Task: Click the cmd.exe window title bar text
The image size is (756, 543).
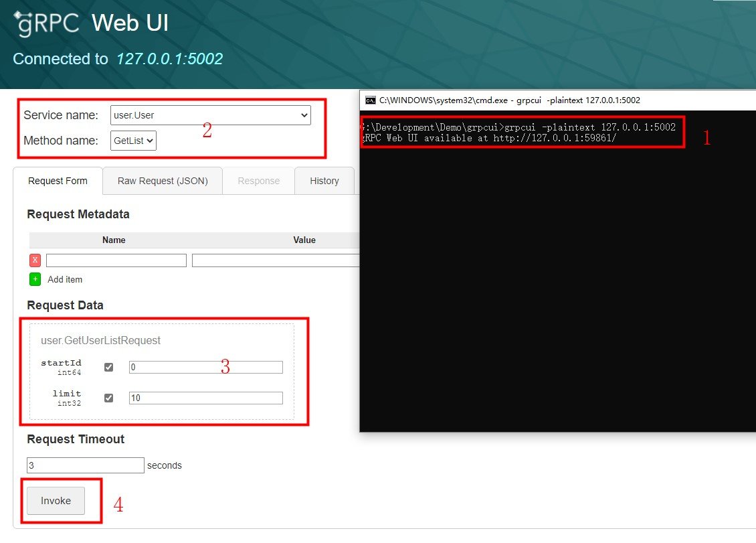Action: tap(510, 100)
